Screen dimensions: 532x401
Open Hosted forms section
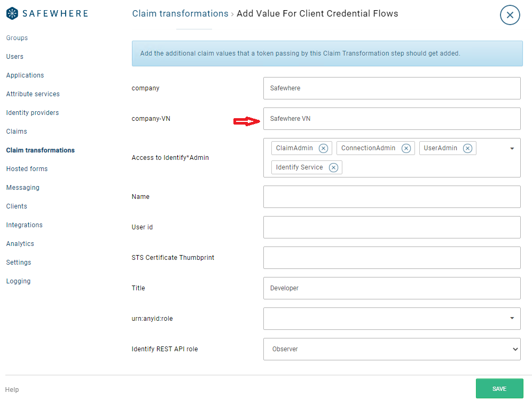point(27,169)
